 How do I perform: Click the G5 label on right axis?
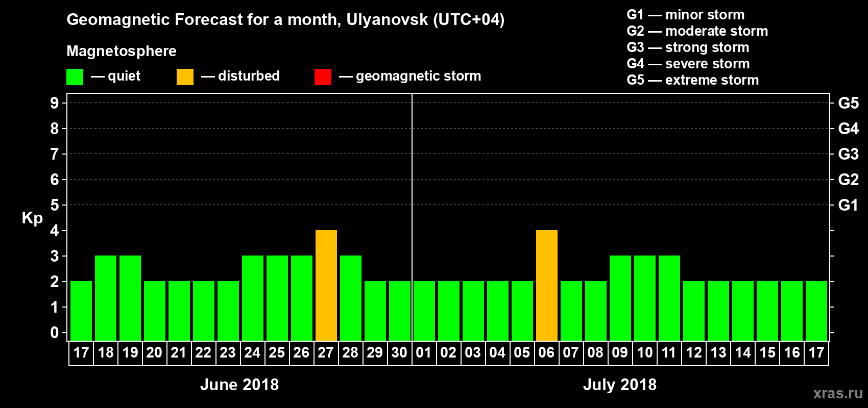point(849,103)
